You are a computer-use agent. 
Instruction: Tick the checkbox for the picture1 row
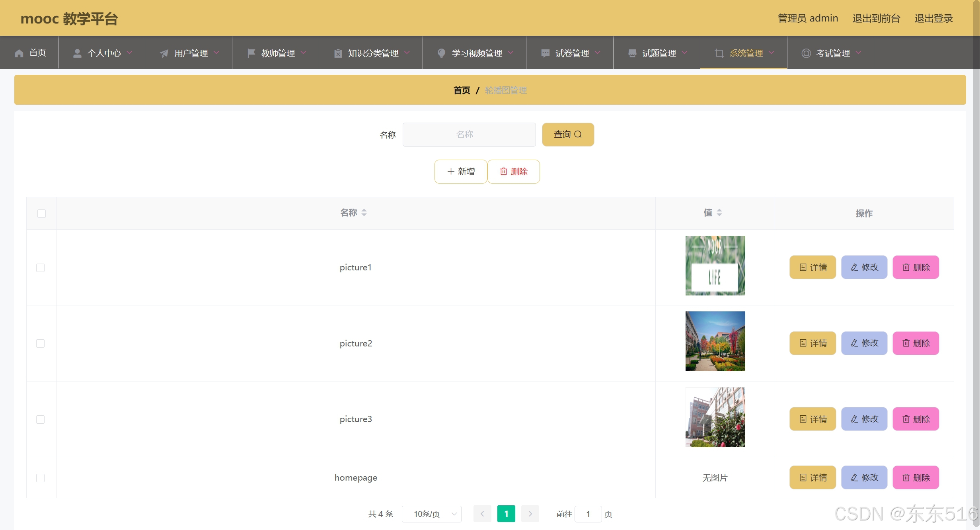click(x=41, y=268)
